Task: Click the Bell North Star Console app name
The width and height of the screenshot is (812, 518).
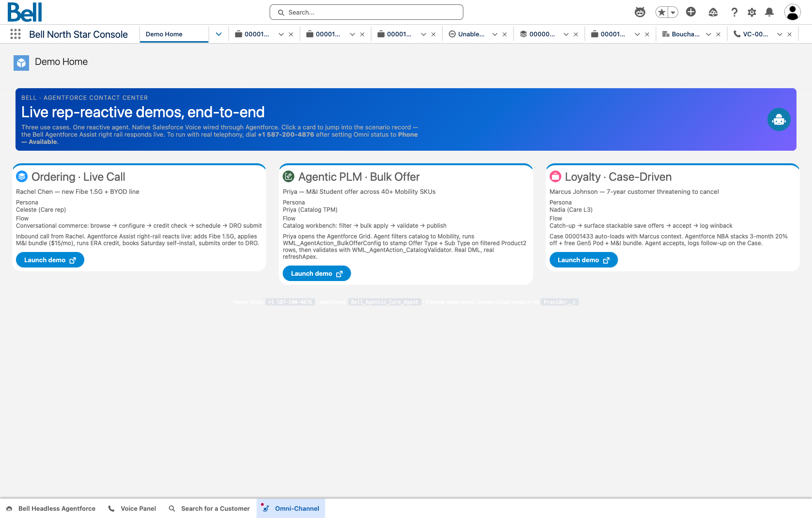Action: (78, 34)
